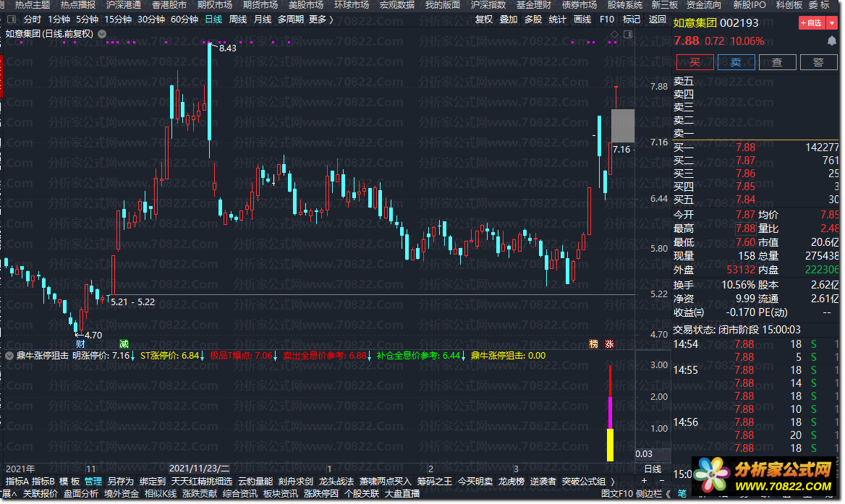The image size is (845, 504).
Task: Click the alert bell icon
Action: pyautogui.click(x=832, y=41)
